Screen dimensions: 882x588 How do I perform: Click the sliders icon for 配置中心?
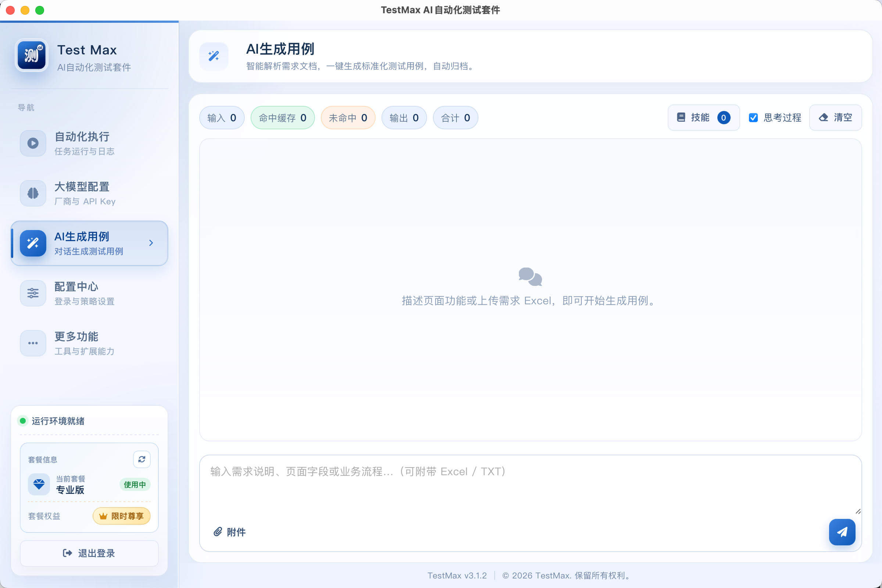pos(33,293)
